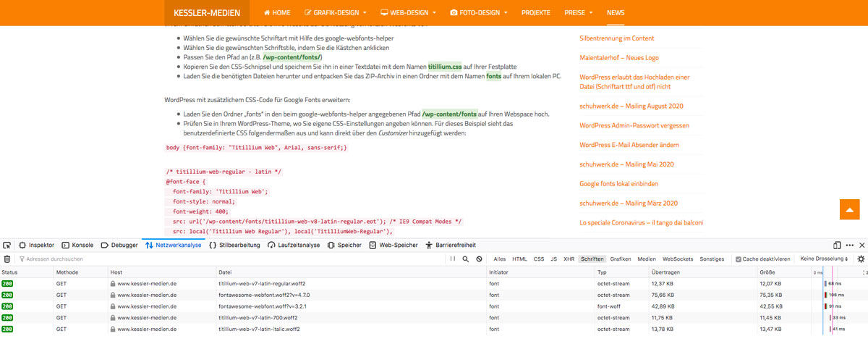Open devtools three-dot options menu
The image size is (868, 344).
click(x=849, y=246)
